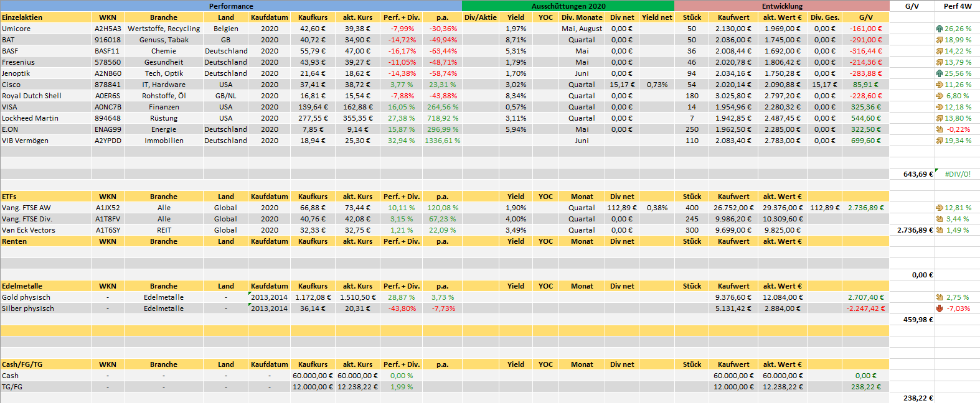Viewport: 980px width, 403px height.
Task: Click the arrow icon beside 1,49 %
Action: [939, 230]
